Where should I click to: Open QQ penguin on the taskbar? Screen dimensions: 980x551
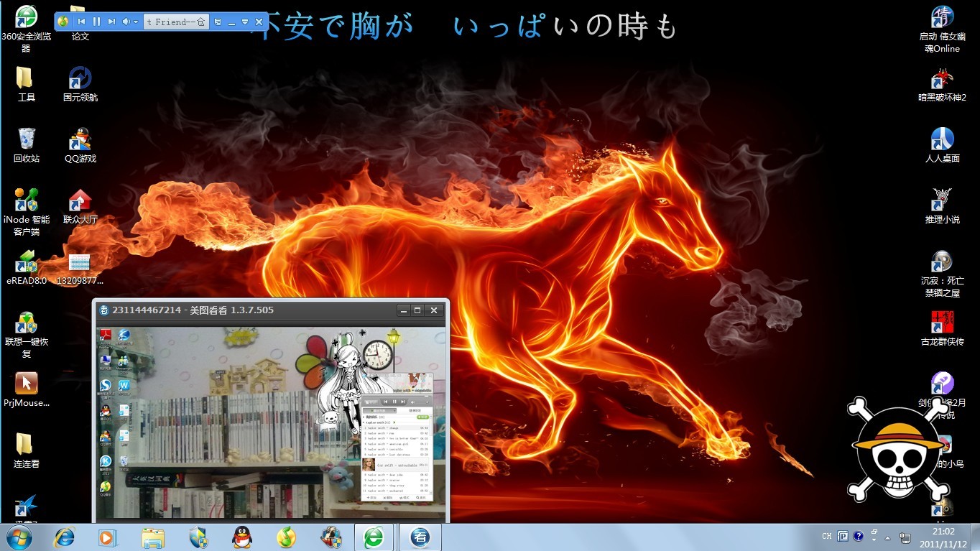242,537
